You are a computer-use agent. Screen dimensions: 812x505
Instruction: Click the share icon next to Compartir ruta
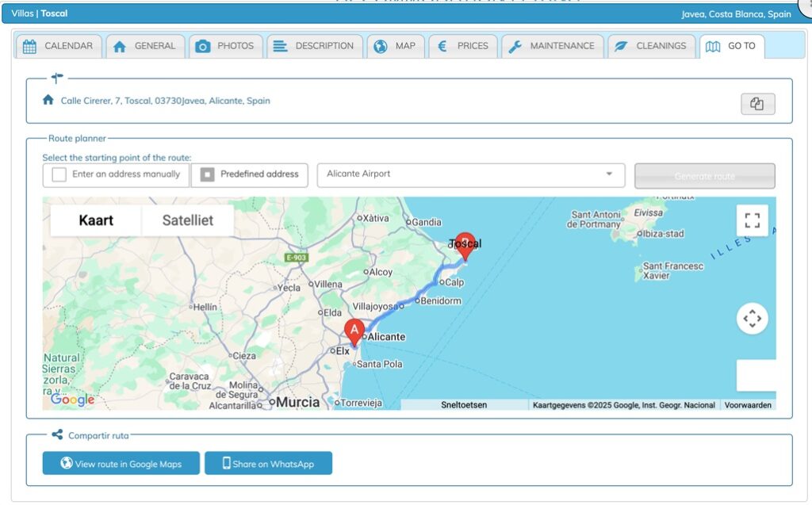(x=57, y=435)
